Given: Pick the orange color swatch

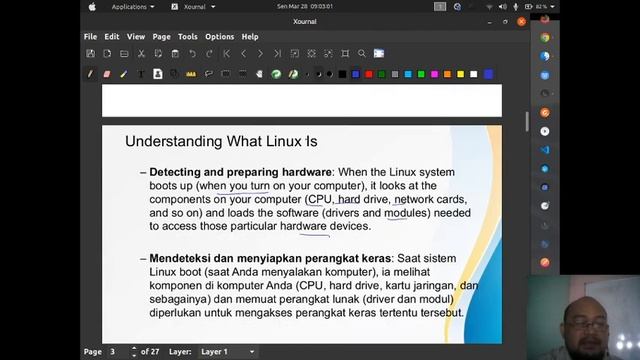Looking at the screenshot, I should 447,74.
